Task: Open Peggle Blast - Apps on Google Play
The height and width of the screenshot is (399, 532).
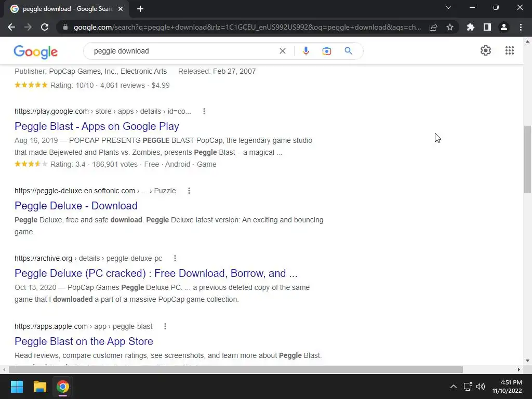Action: click(97, 126)
